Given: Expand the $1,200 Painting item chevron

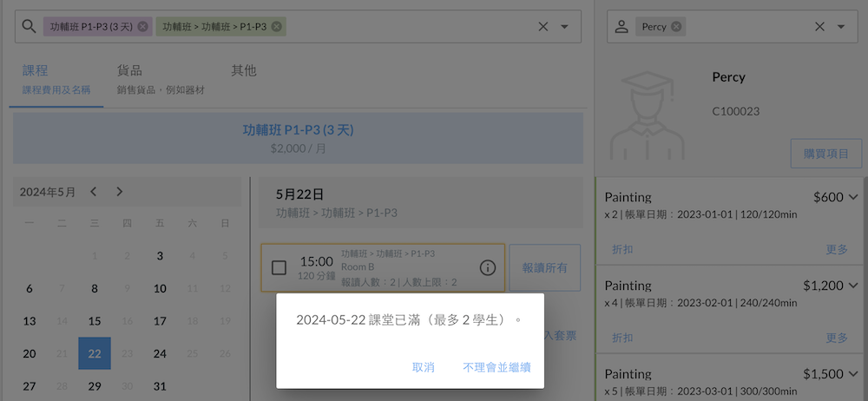Looking at the screenshot, I should [x=852, y=286].
